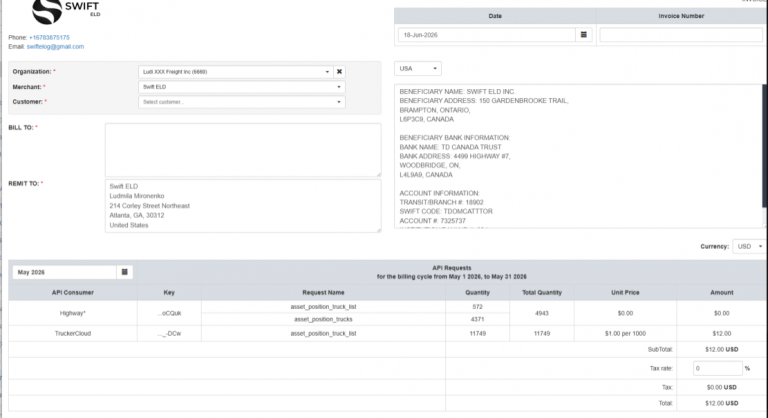Click the API Consumer column header
768x418 pixels.
point(72,293)
